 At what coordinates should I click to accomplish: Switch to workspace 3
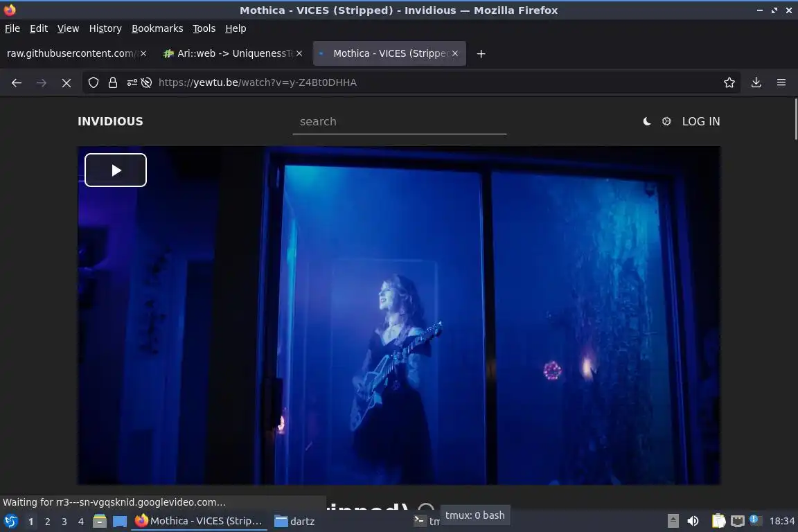click(x=64, y=522)
